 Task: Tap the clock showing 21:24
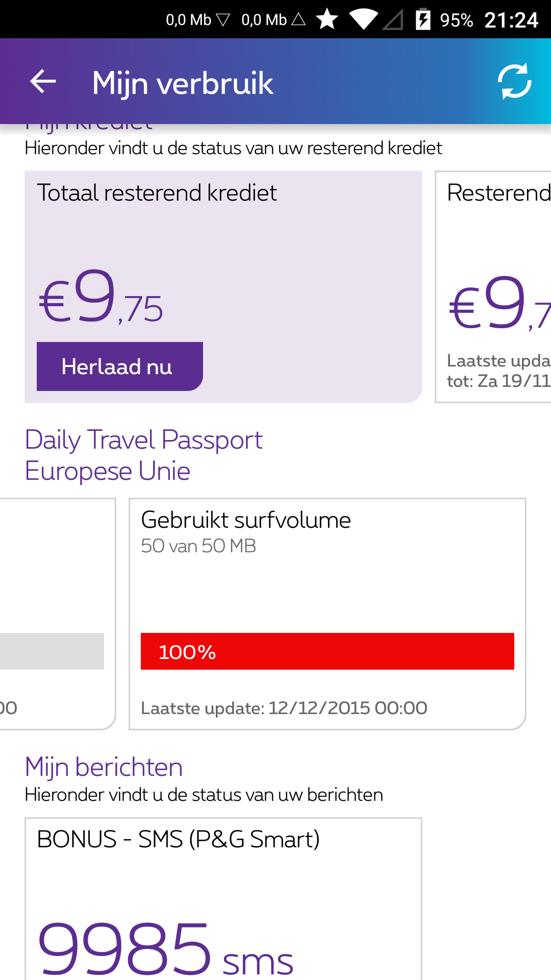click(511, 20)
